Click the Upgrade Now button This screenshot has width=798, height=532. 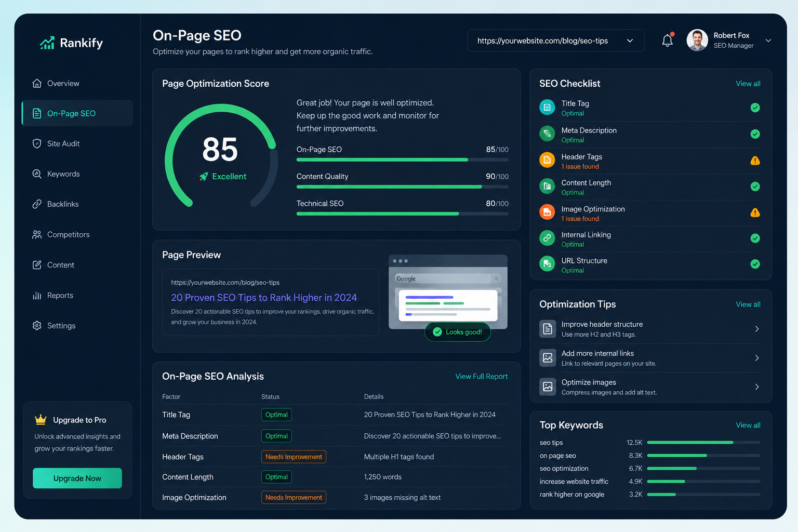tap(77, 478)
